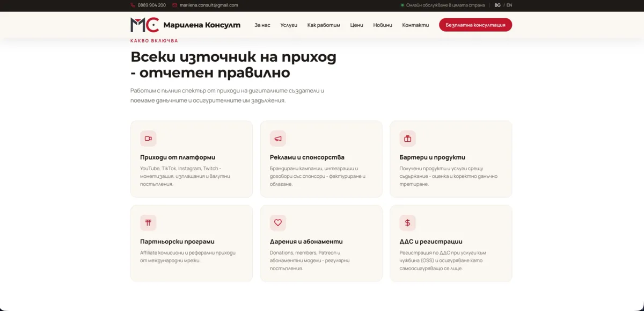Viewport: 644px width, 311px height.
Task: Click the heart icon for Дарения и абонаменти
Action: click(278, 223)
